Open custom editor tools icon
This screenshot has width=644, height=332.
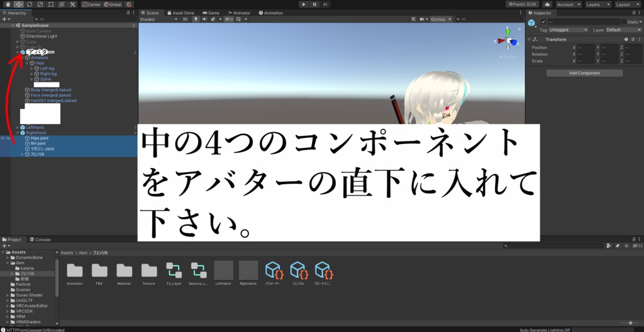(x=72, y=4)
